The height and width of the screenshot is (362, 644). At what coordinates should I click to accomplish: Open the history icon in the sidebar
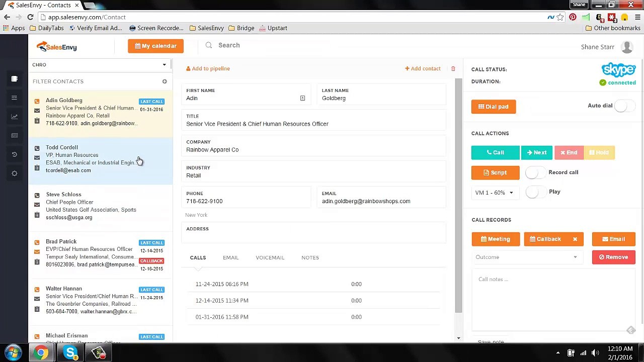(14, 154)
